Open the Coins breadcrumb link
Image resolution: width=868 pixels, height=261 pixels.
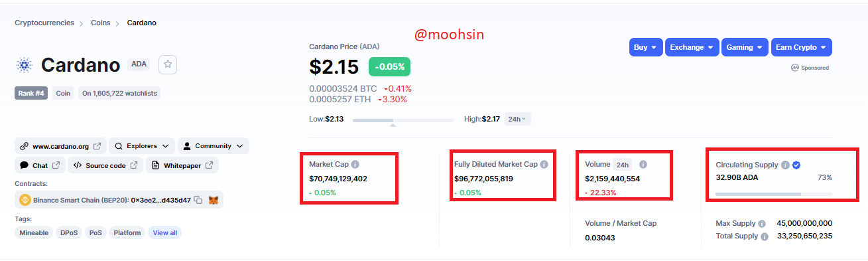tap(101, 23)
